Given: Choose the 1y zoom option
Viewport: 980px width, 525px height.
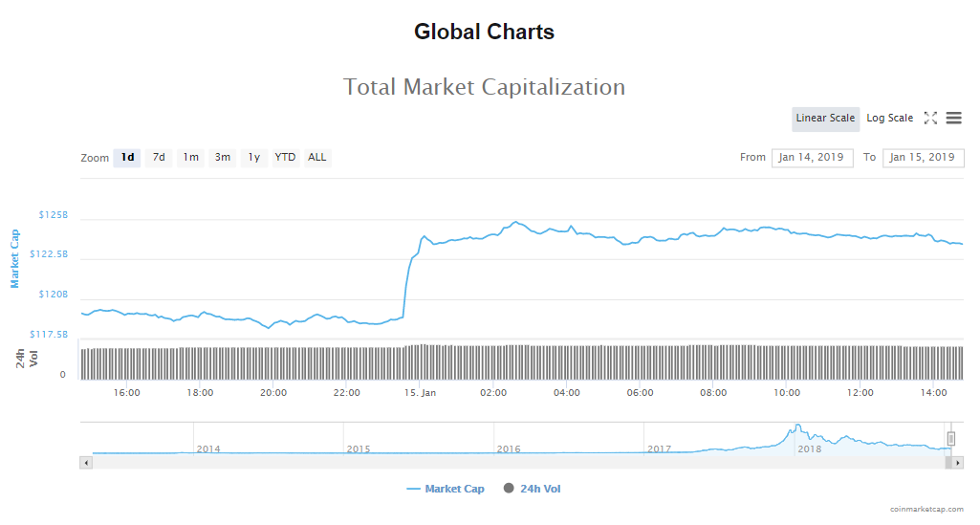Looking at the screenshot, I should coord(253,158).
